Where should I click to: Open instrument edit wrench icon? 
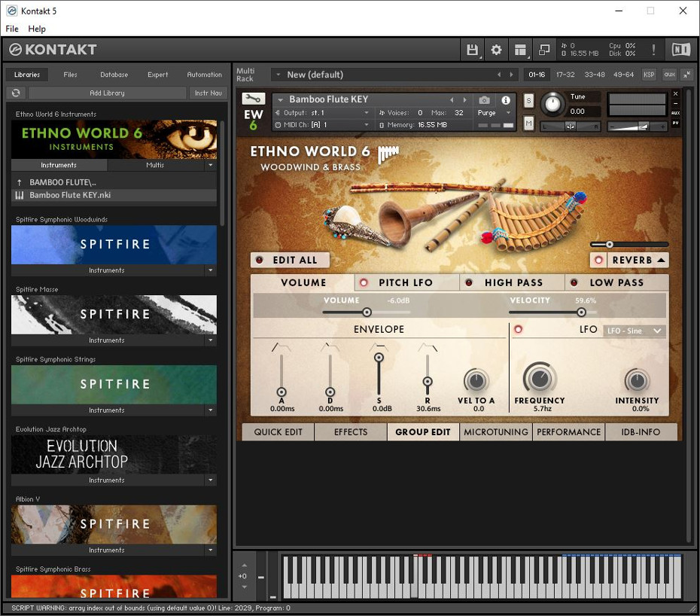tap(253, 99)
